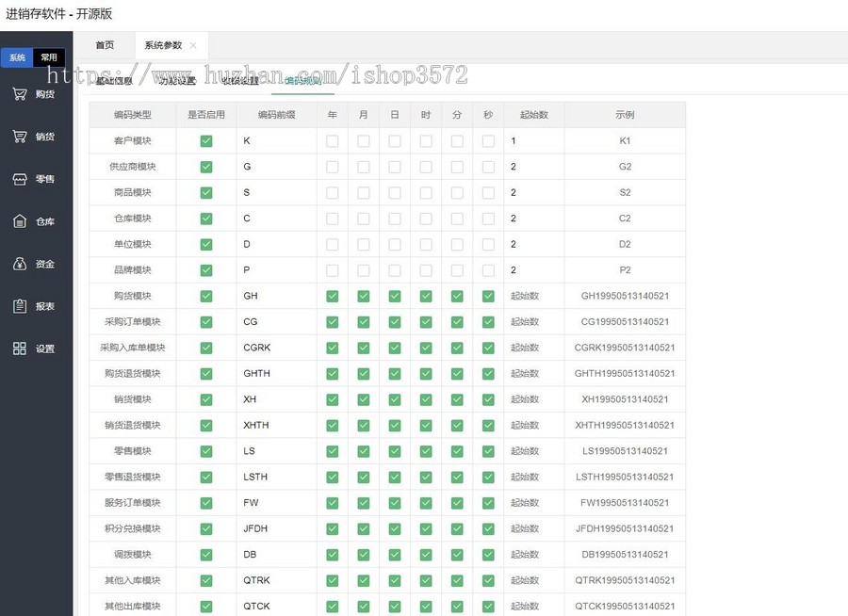Click the 起始数 placeholder field for 购货模块
This screenshot has width=848, height=616.
pyautogui.click(x=534, y=296)
